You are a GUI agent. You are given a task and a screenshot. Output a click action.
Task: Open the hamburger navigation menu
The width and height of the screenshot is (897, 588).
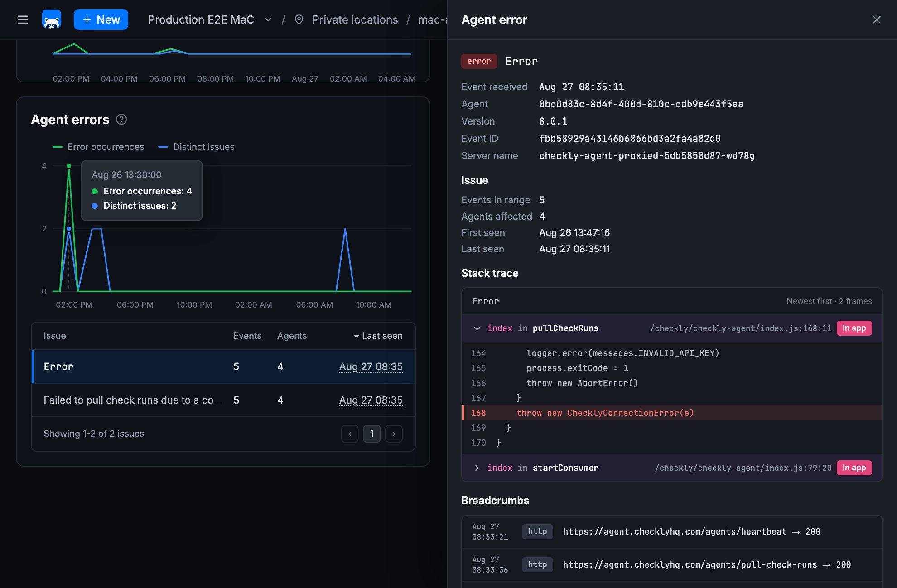(x=23, y=20)
